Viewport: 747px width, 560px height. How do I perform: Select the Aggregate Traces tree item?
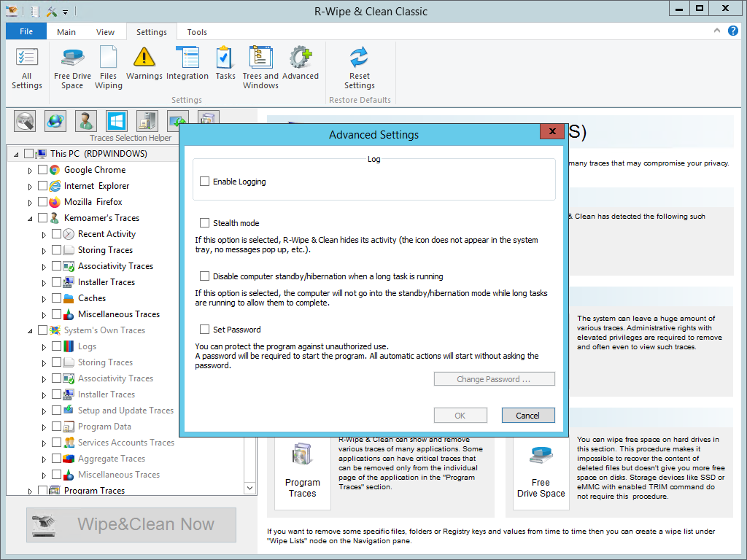coord(112,459)
